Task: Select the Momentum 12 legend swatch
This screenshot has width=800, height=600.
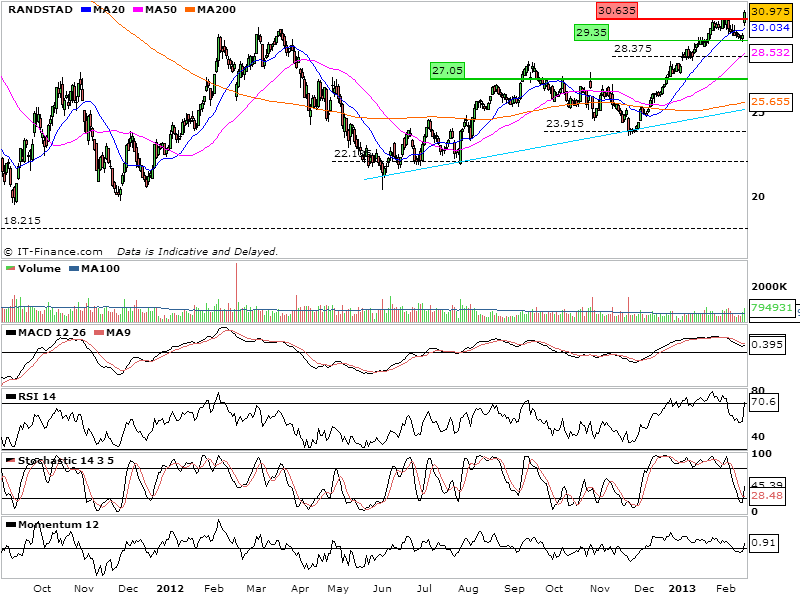Action: click(x=11, y=525)
